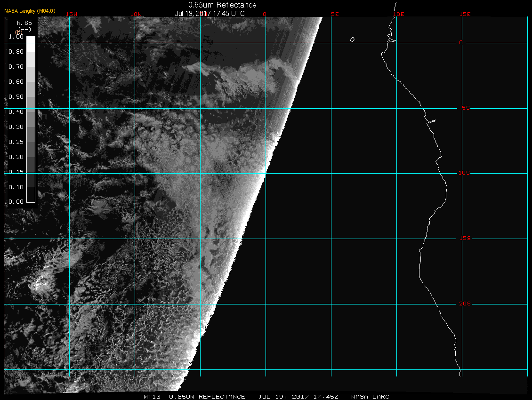532x400 pixels.
Task: Click the 20S latitude label
Action: 465,304
